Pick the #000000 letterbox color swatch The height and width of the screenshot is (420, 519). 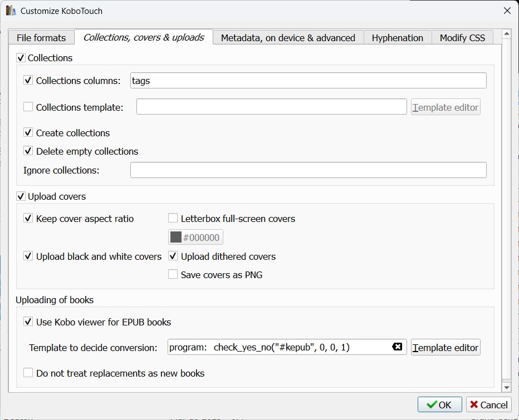coord(195,238)
